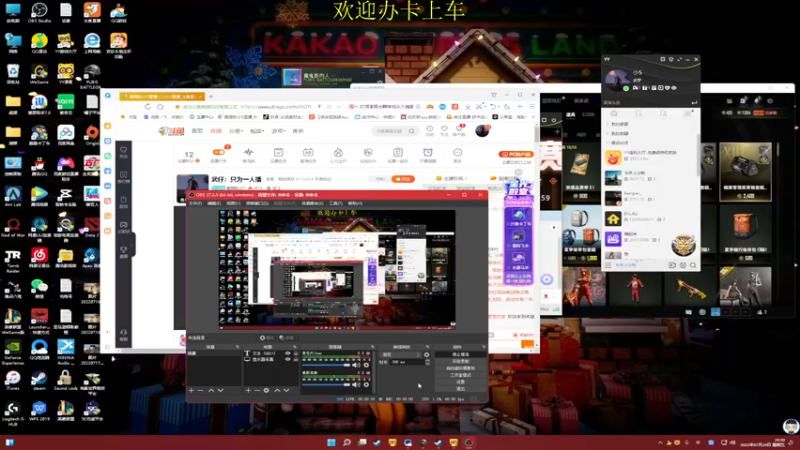Open OBS Studio desktop shortcut
Viewport: 800px width, 450px height.
39,13
